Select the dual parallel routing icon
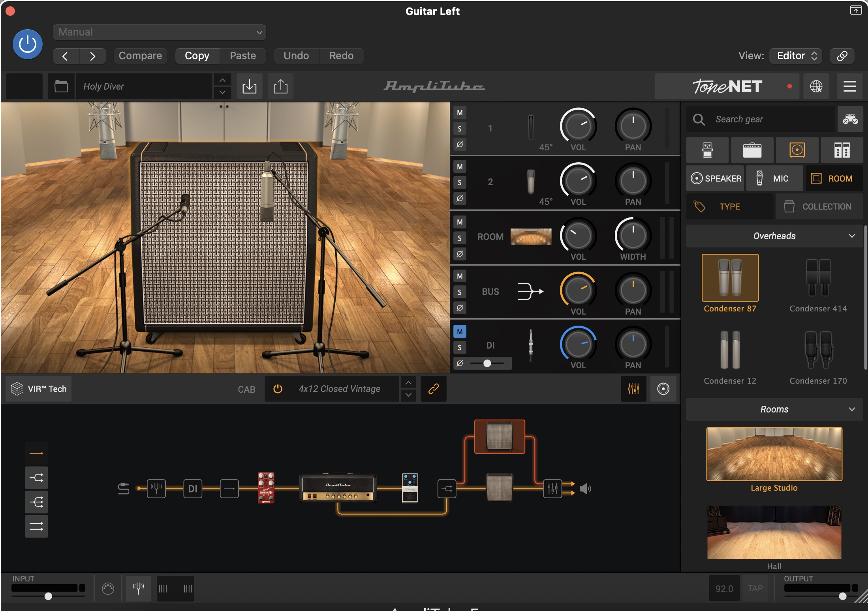This screenshot has height=611, width=868. tap(36, 526)
